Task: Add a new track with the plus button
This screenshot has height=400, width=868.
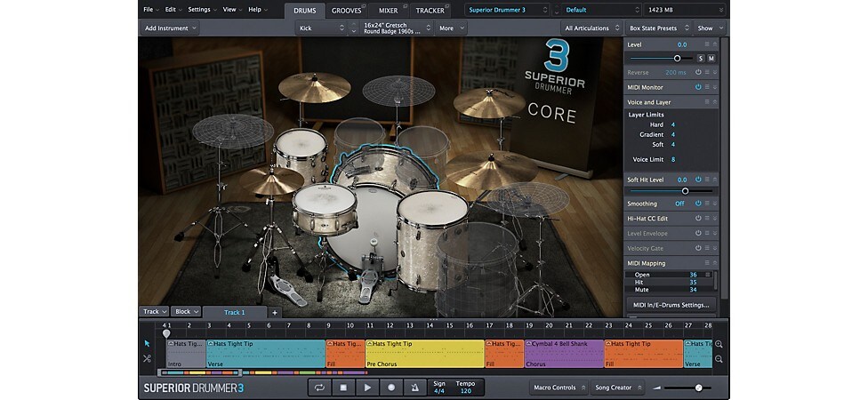Action: coord(275,313)
